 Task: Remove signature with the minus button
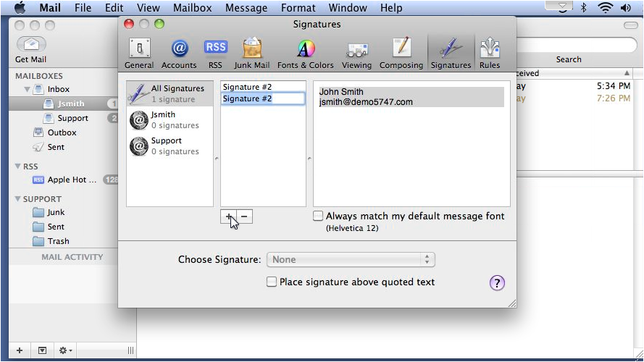coord(244,216)
